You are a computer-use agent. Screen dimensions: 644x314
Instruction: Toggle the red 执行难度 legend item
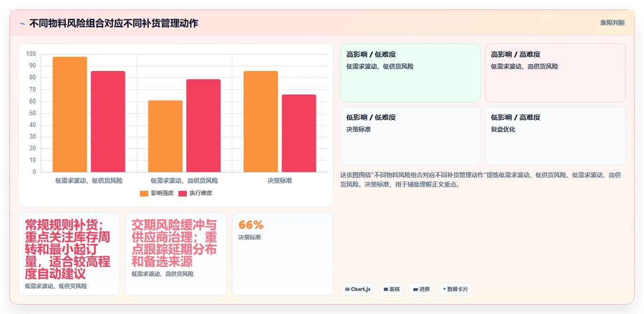coord(195,193)
